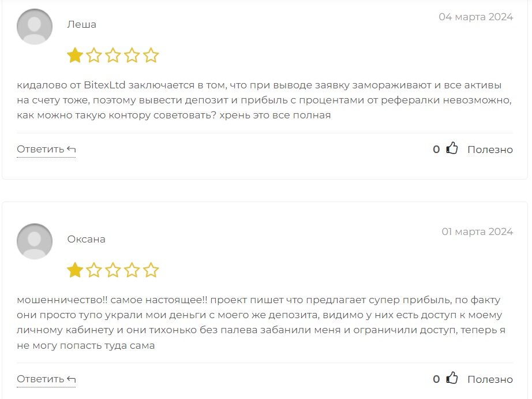Click the filled first star in Оксана's rating

point(75,270)
